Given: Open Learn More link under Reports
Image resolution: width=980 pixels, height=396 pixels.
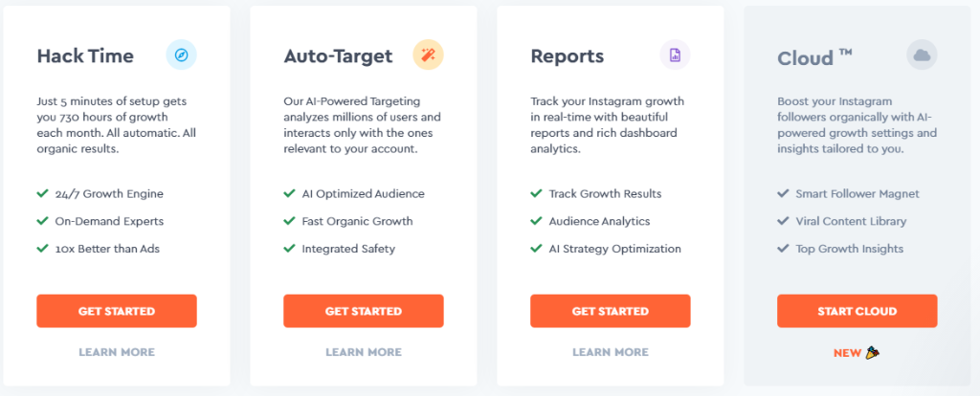Looking at the screenshot, I should [x=611, y=352].
